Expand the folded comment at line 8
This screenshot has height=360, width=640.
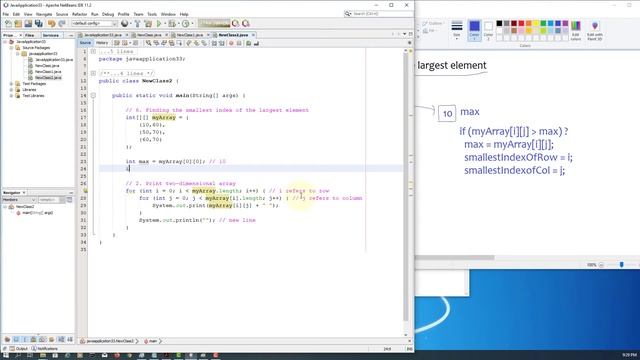coord(93,73)
